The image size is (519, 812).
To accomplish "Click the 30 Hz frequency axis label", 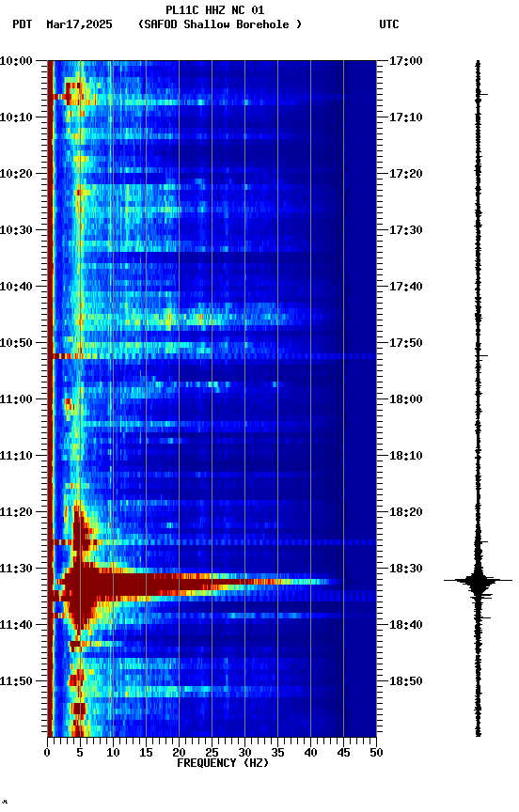I will (244, 753).
